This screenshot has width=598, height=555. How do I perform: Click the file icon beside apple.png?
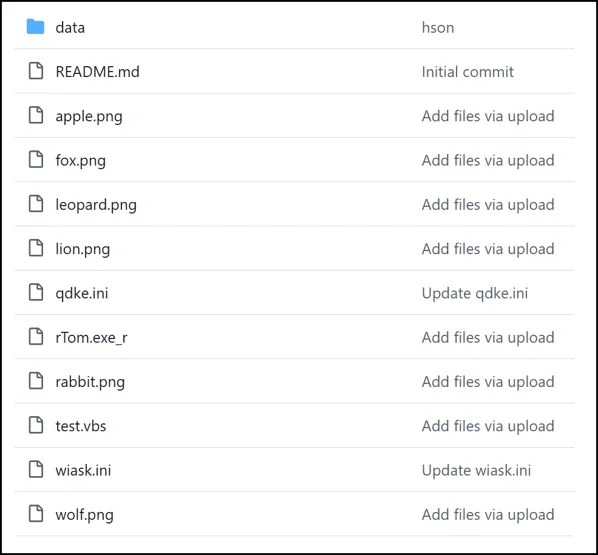pos(36,115)
